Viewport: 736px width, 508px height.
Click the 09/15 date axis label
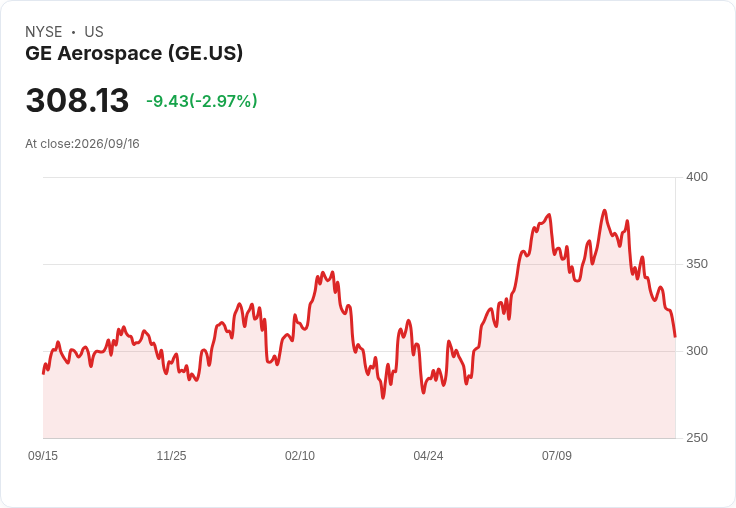tap(43, 455)
